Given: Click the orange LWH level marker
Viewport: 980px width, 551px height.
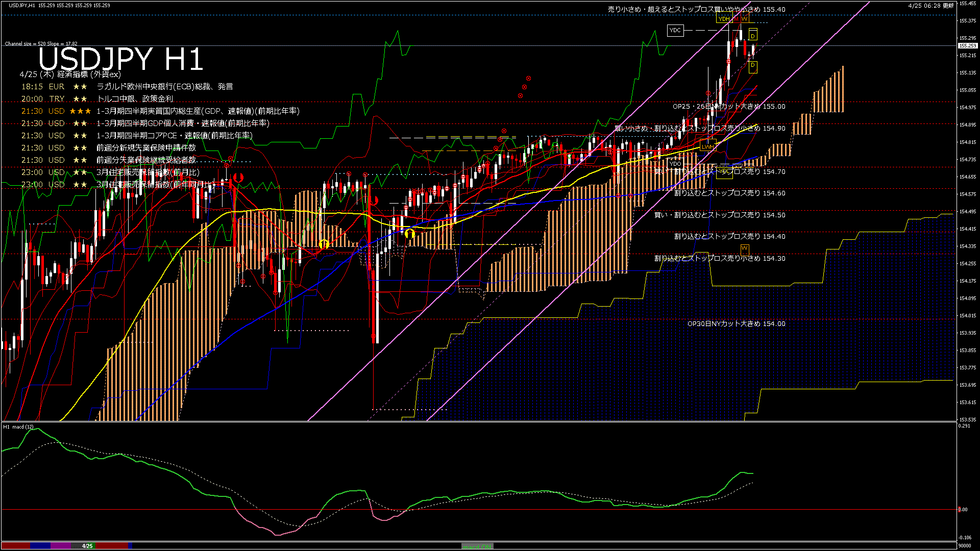Looking at the screenshot, I should click(x=707, y=147).
